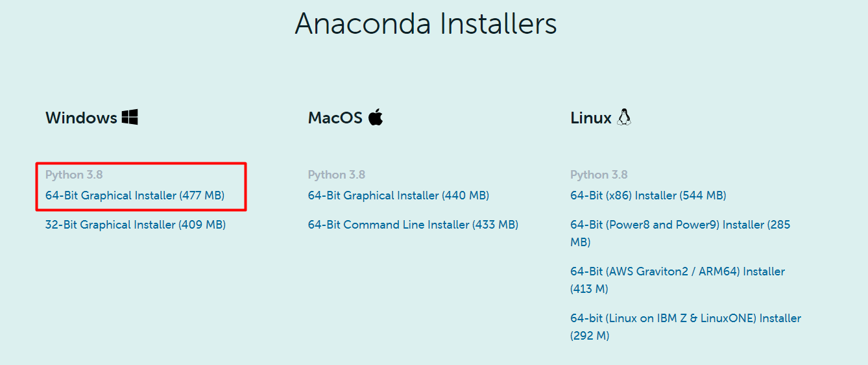The width and height of the screenshot is (868, 365).
Task: Click the word Anaconda in page title
Action: (x=363, y=24)
